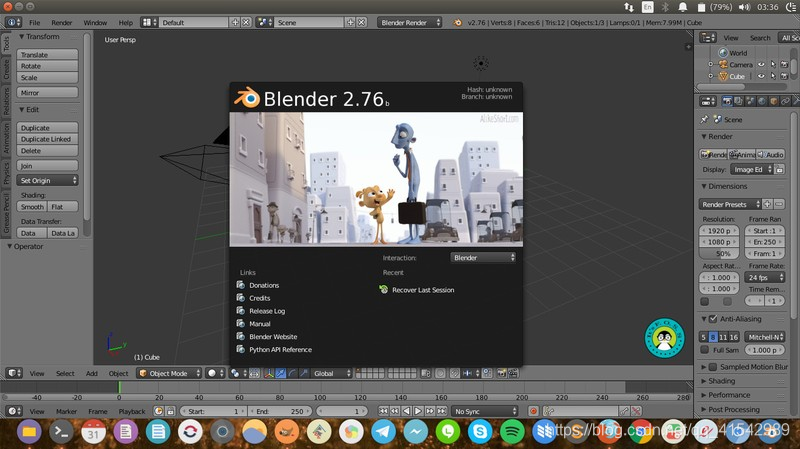The image size is (800, 449).
Task: Click the Recover Last Session icon
Action: click(384, 289)
